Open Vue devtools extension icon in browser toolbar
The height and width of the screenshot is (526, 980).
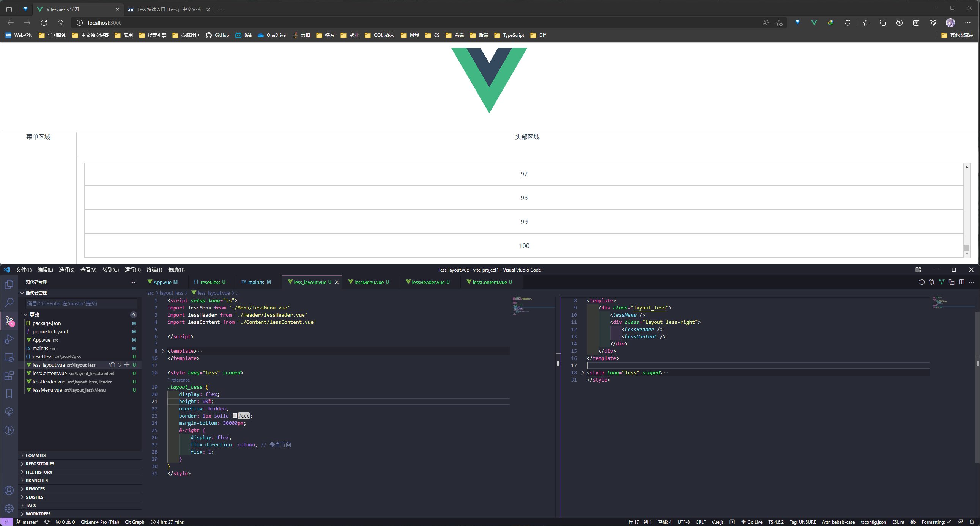(x=814, y=23)
